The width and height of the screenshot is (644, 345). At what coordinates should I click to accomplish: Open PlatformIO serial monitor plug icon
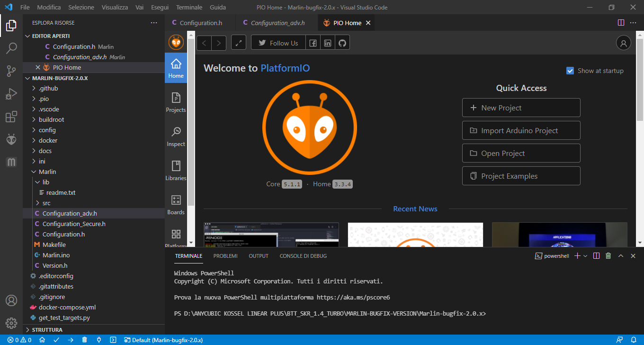[x=99, y=340]
